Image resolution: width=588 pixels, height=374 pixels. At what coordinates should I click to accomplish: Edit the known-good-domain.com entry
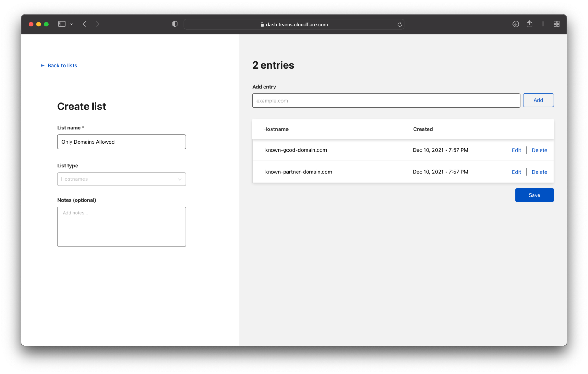coord(516,150)
